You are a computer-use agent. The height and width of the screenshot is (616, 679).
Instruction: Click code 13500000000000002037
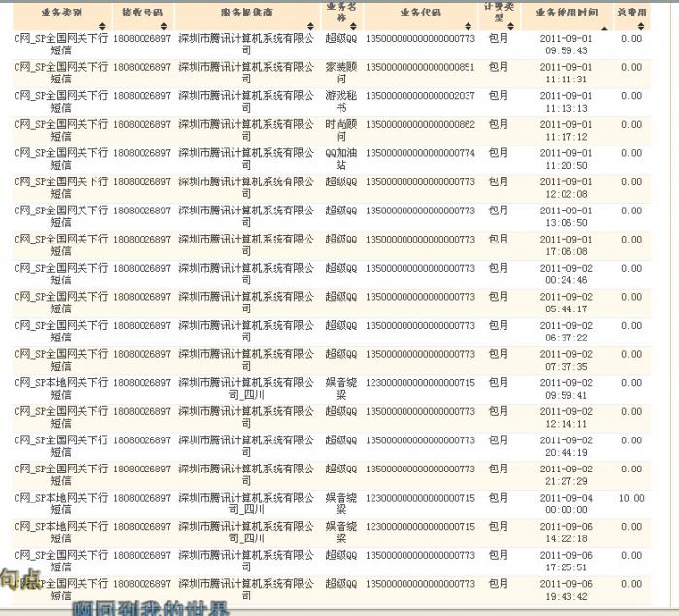pos(420,96)
